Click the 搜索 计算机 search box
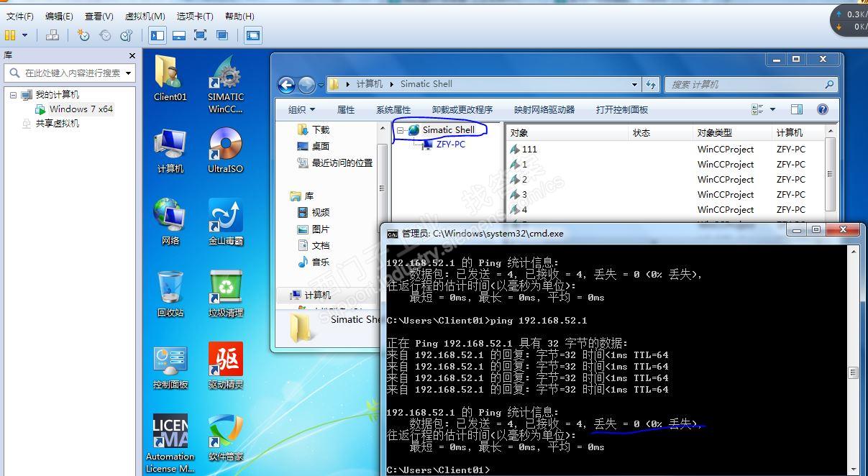 (x=751, y=85)
